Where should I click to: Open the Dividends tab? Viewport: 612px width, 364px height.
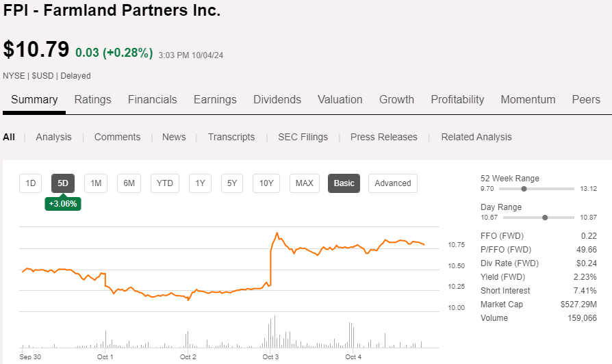277,99
